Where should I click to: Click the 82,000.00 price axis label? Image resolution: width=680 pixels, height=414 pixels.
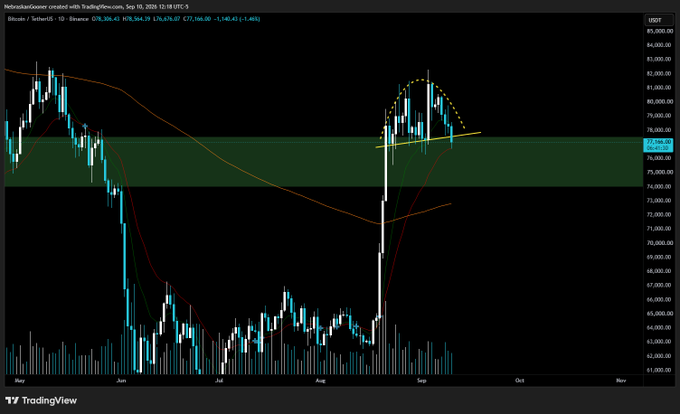(659, 74)
